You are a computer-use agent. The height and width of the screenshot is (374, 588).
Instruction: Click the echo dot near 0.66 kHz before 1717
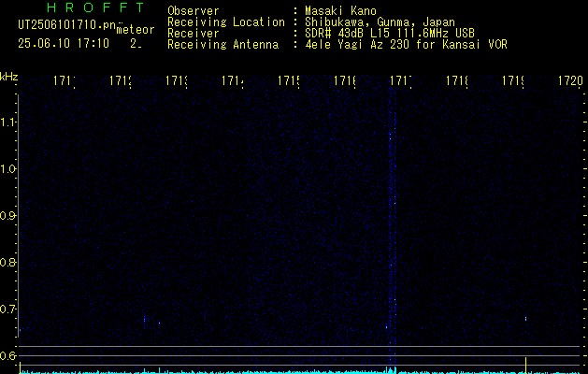387,327
